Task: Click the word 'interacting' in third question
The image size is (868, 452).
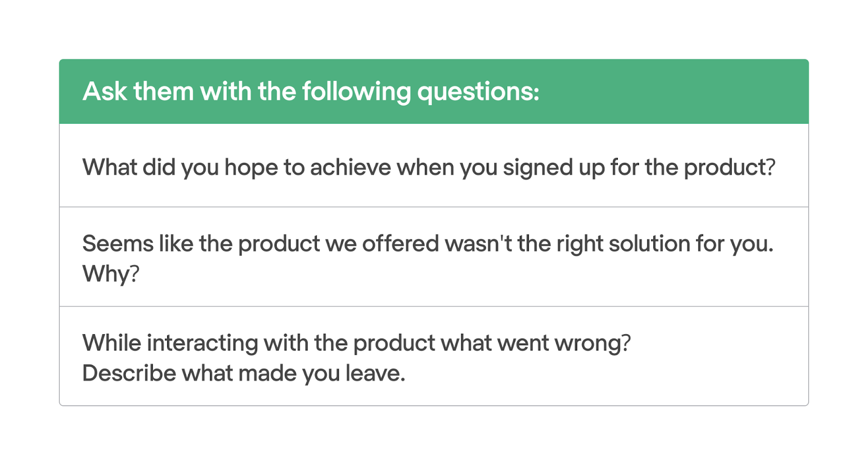Action: 202,343
